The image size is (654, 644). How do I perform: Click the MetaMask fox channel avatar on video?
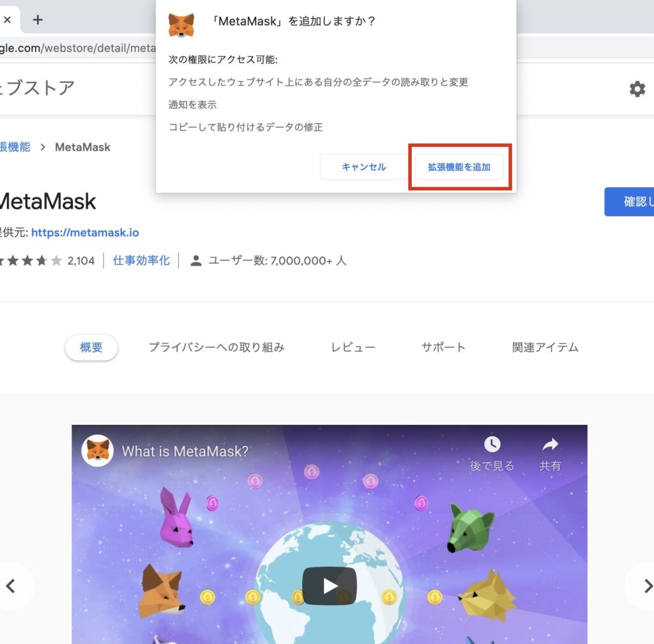tap(98, 451)
